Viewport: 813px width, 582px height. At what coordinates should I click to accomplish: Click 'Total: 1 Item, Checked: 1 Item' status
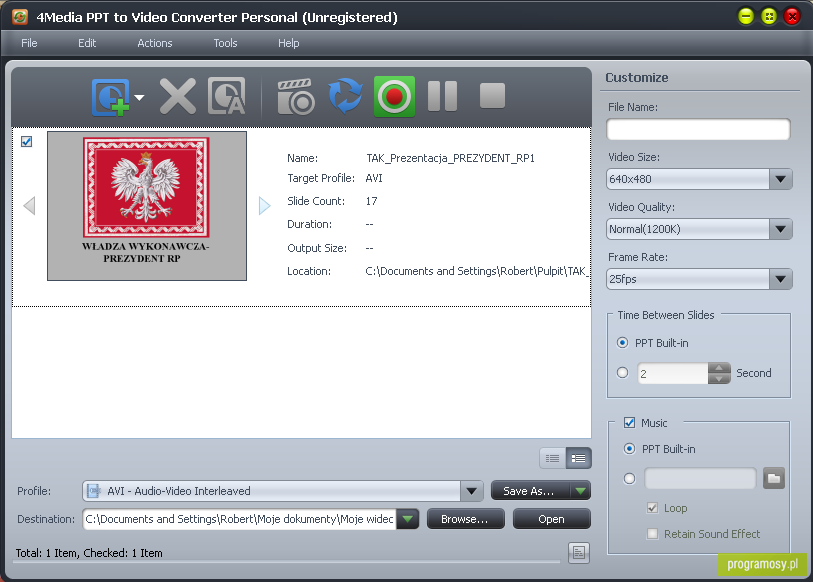[x=89, y=553]
